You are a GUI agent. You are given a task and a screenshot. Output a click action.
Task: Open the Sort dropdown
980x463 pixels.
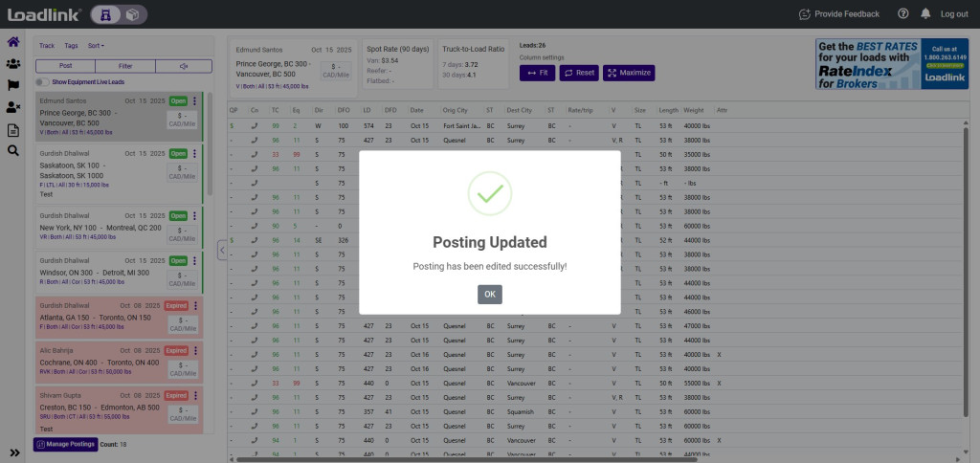pos(96,46)
